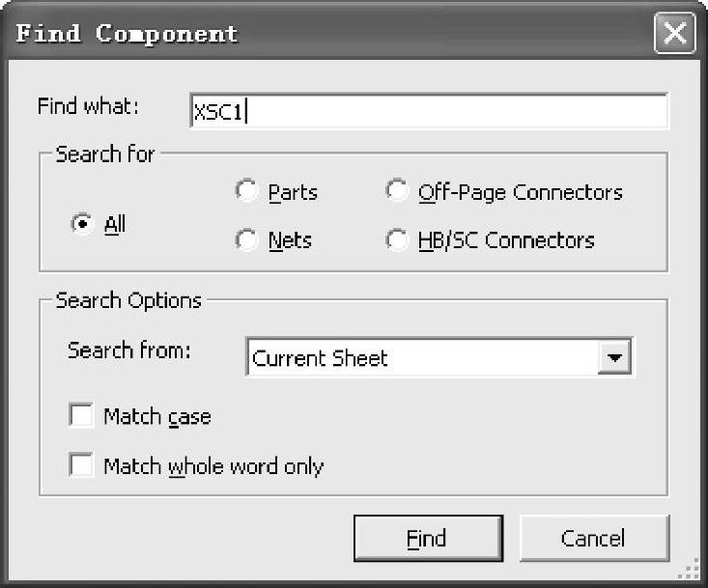Pick Off-Page Connectors radio option
This screenshot has width=708, height=588.
(x=396, y=191)
